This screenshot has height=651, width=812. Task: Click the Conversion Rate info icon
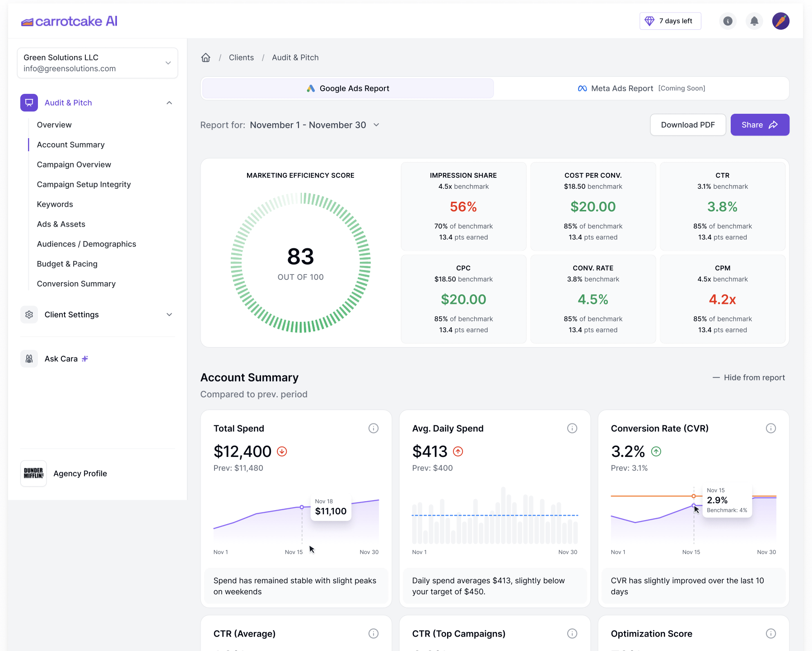(x=770, y=428)
